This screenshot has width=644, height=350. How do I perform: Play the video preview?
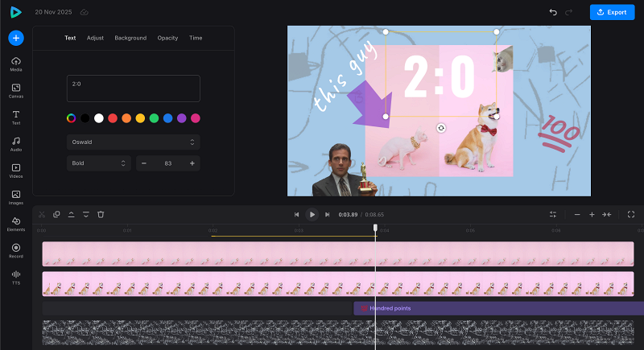tap(312, 215)
